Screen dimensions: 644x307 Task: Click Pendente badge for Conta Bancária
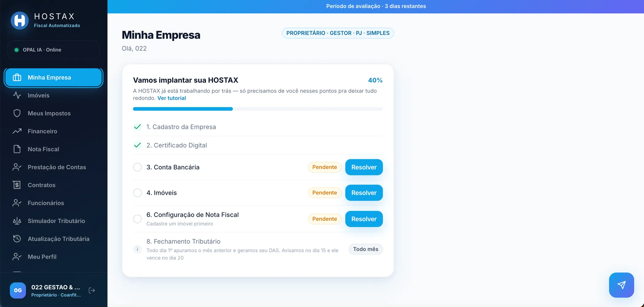coord(324,167)
